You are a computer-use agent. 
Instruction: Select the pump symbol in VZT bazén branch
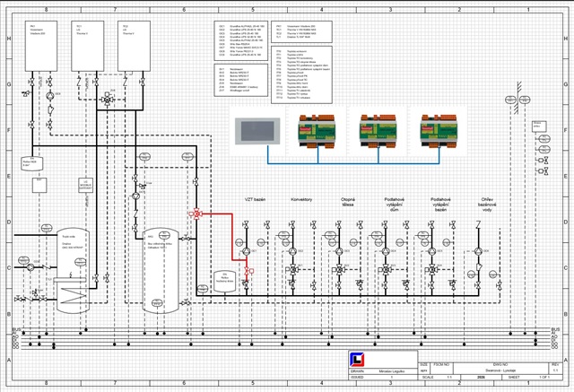[247, 251]
